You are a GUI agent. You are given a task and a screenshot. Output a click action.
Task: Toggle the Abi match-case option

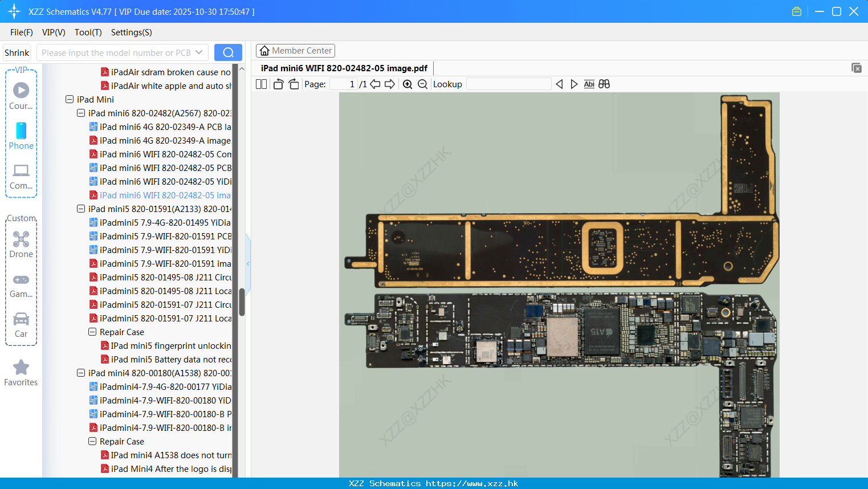click(589, 84)
